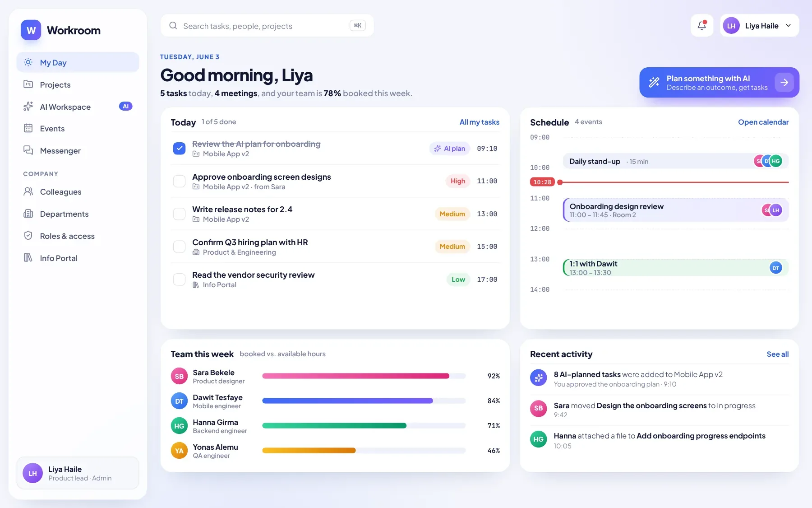Tick Confirm Q3 hiring plan with HR
The width and height of the screenshot is (812, 508).
click(179, 247)
